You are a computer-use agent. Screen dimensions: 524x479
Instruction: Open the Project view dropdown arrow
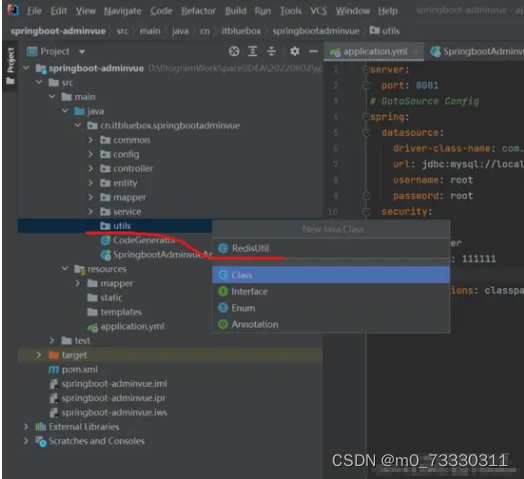coord(82,52)
